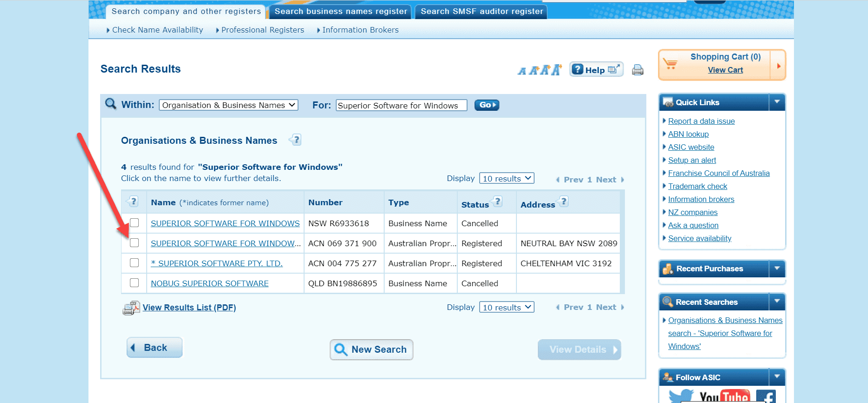Open the Search SMSF auditor register tab
868x403 pixels.
click(481, 11)
